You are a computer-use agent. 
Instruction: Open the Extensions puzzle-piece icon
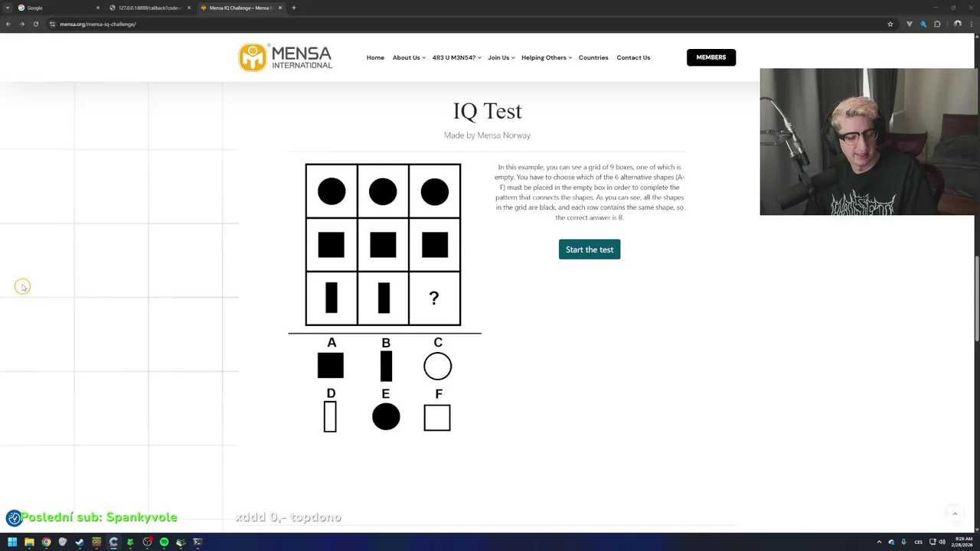937,24
